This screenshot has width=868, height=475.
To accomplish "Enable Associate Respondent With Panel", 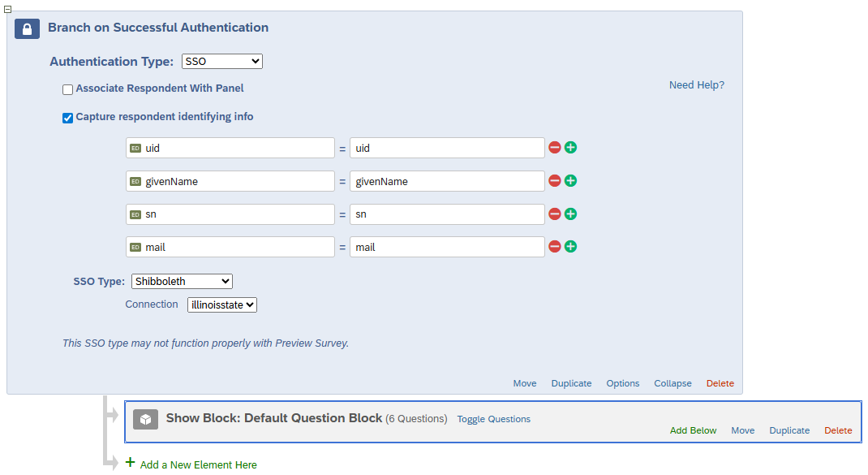I will [x=67, y=89].
